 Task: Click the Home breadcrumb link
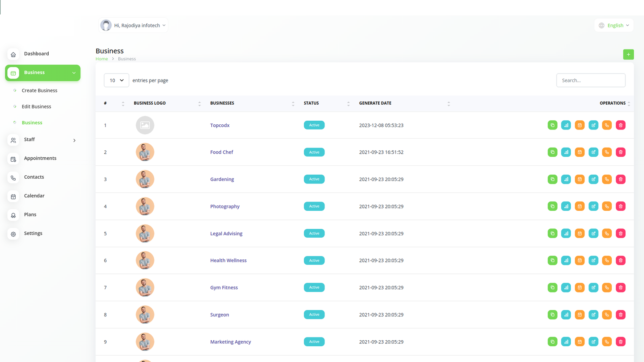(101, 59)
